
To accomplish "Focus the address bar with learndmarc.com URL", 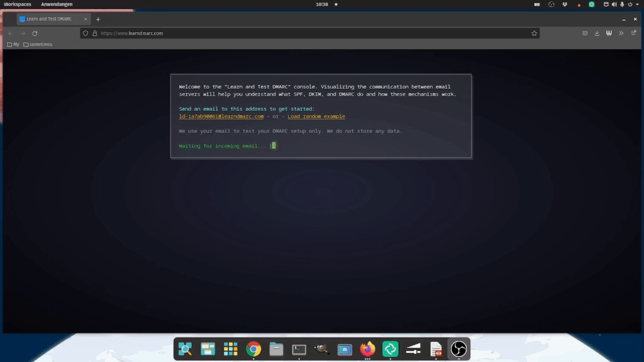I will tap(310, 33).
